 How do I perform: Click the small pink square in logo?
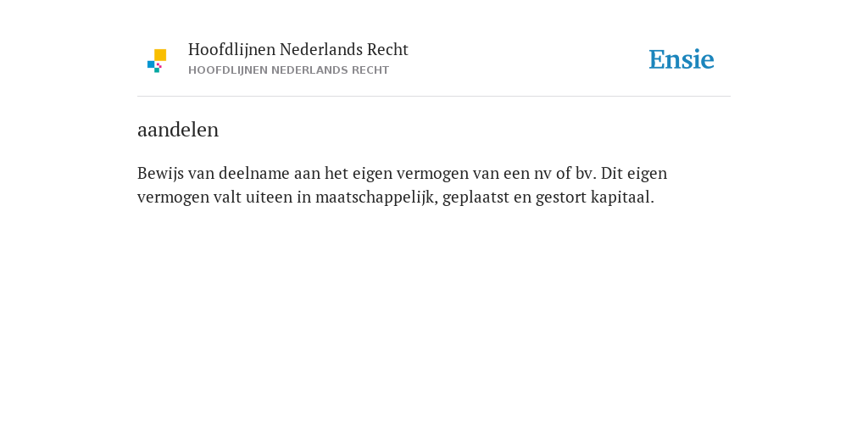click(x=159, y=65)
